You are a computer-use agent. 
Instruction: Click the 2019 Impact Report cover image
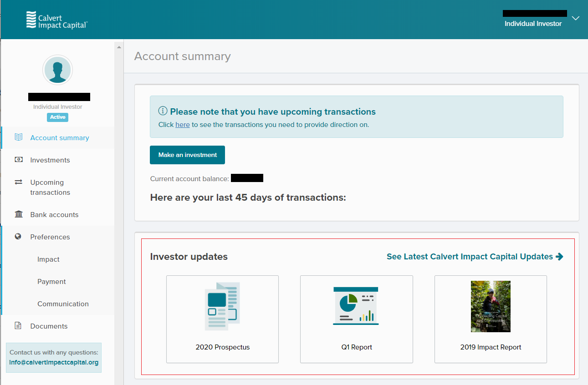pyautogui.click(x=491, y=306)
